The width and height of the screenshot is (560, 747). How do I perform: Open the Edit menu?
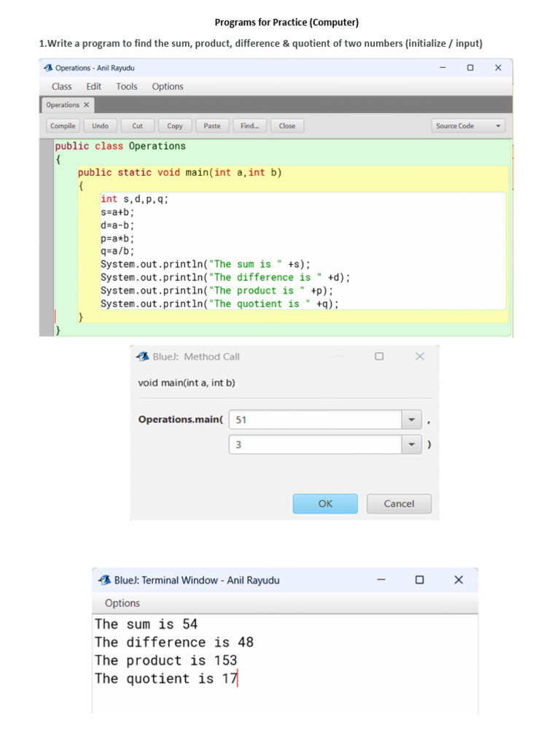tap(94, 86)
